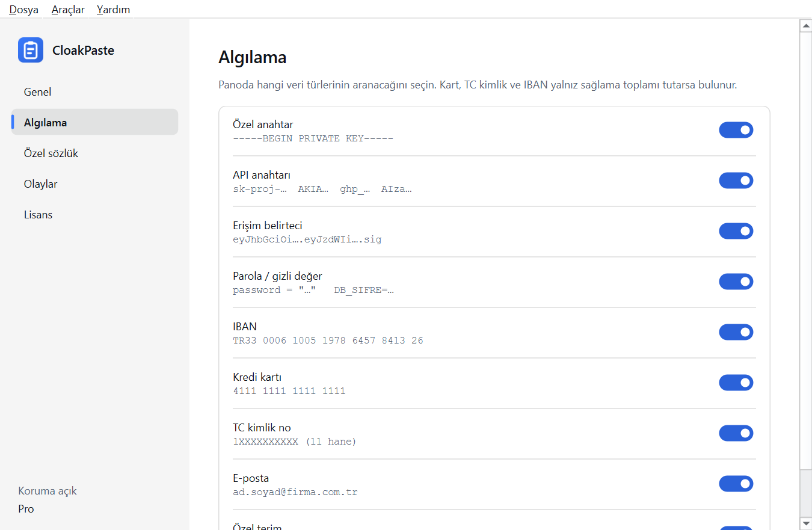Click the "Kredi kartı" row label
This screenshot has width=812, height=530.
point(257,377)
